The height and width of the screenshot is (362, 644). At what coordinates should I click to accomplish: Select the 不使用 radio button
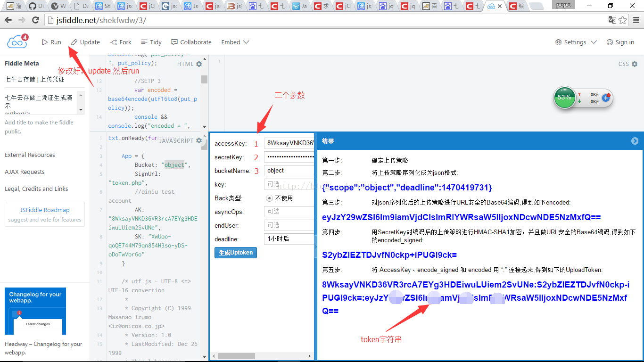[269, 198]
